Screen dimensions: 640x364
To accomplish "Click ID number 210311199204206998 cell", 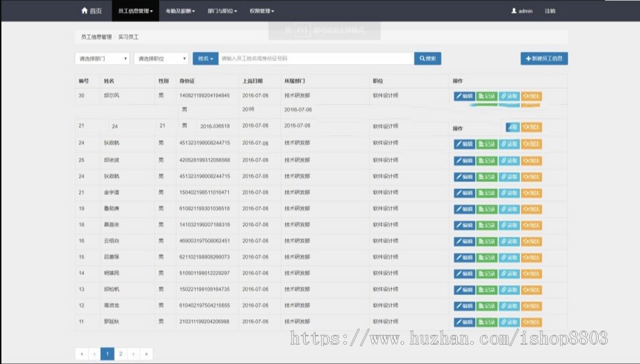I will pos(205,321).
